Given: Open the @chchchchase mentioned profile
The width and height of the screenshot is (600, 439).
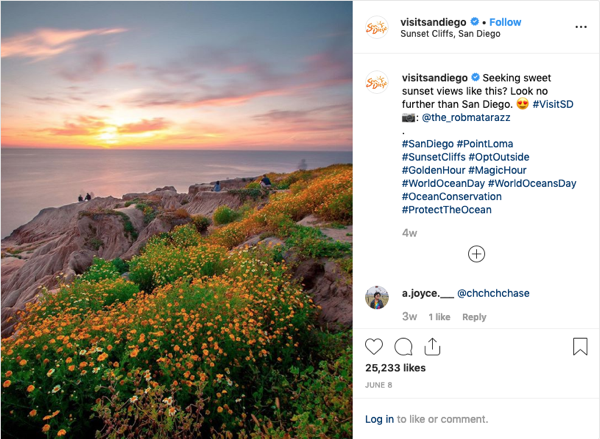Looking at the screenshot, I should (493, 293).
